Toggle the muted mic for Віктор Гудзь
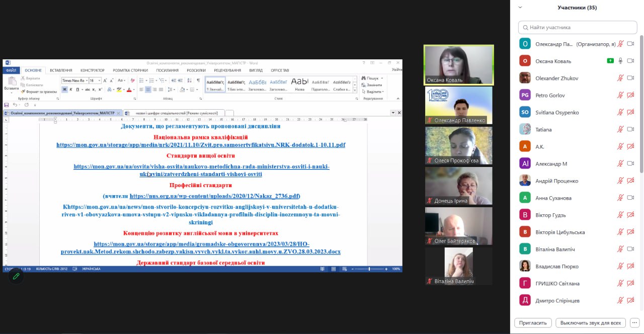The width and height of the screenshot is (644, 334). [x=620, y=215]
